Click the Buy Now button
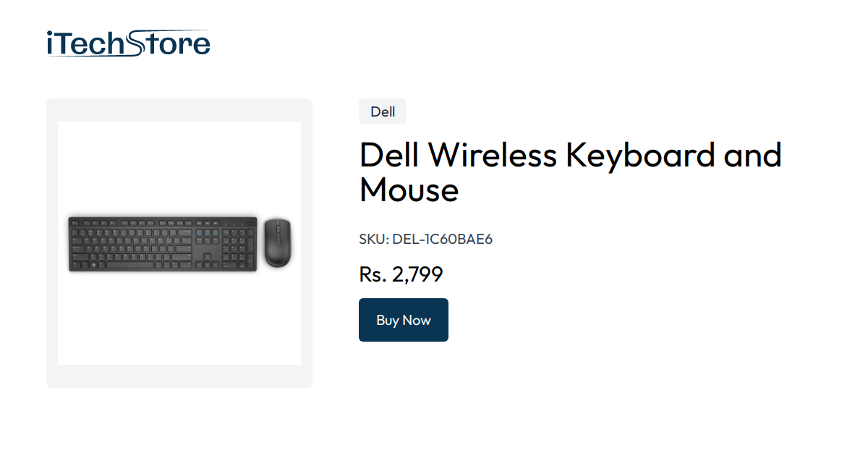 tap(403, 319)
